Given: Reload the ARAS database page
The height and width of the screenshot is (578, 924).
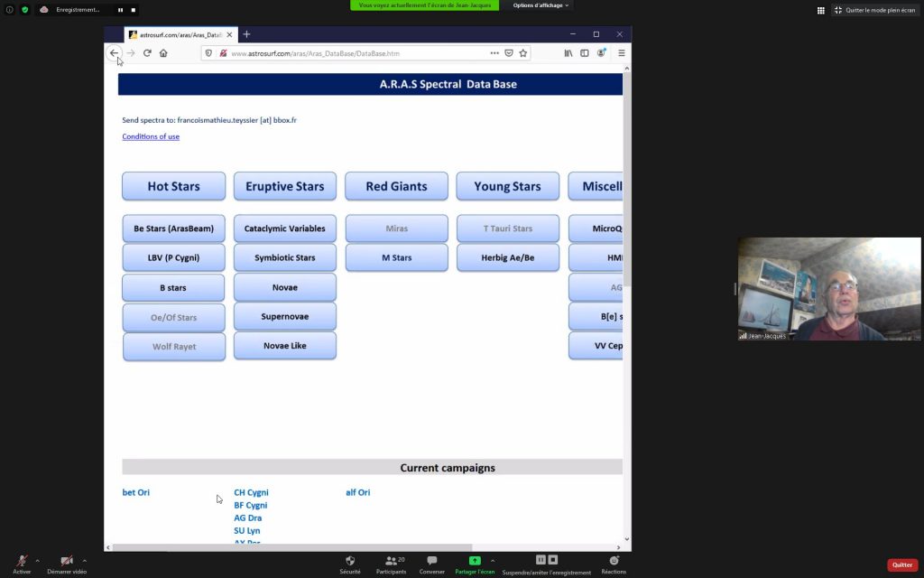Looking at the screenshot, I should click(147, 53).
